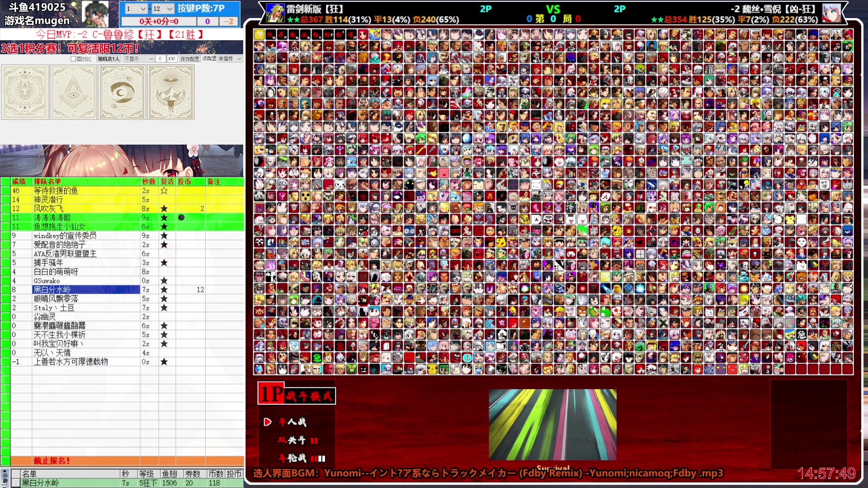Click the streamer pixel avatar next to 斗鱼419025
This screenshot has width=868, height=488.
(95, 14)
